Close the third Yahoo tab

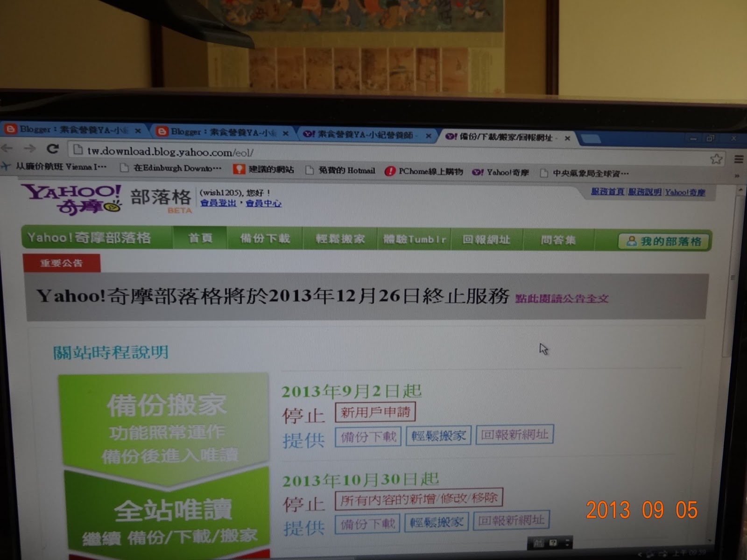click(x=428, y=136)
